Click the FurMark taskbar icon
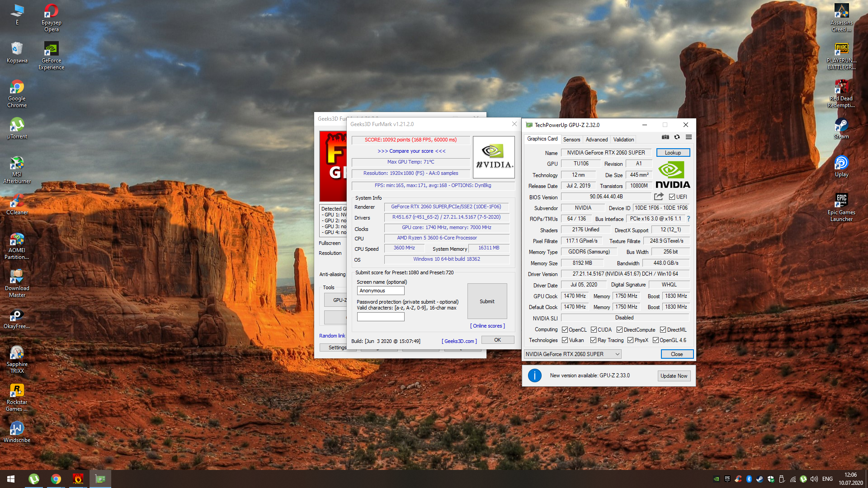 (x=78, y=479)
